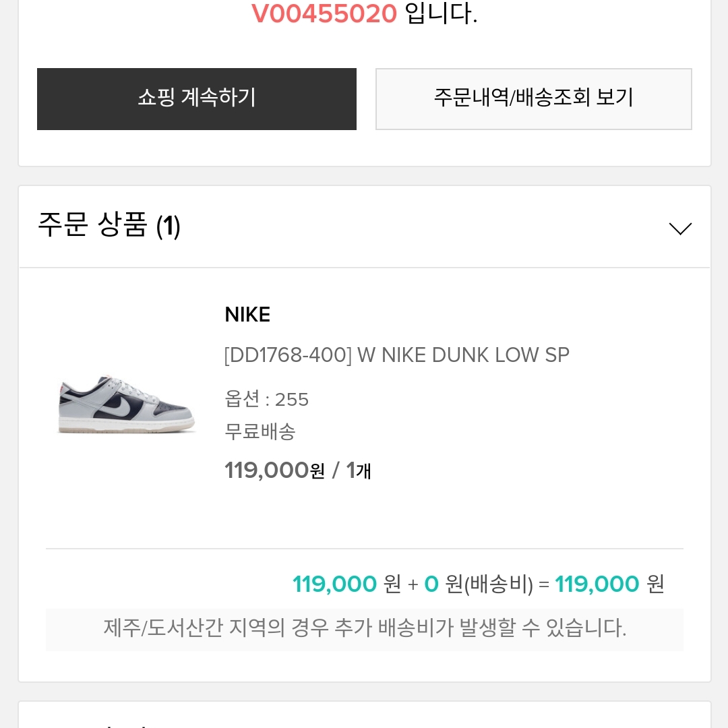
Task: Click the 입니다 text after order number
Action: [441, 13]
